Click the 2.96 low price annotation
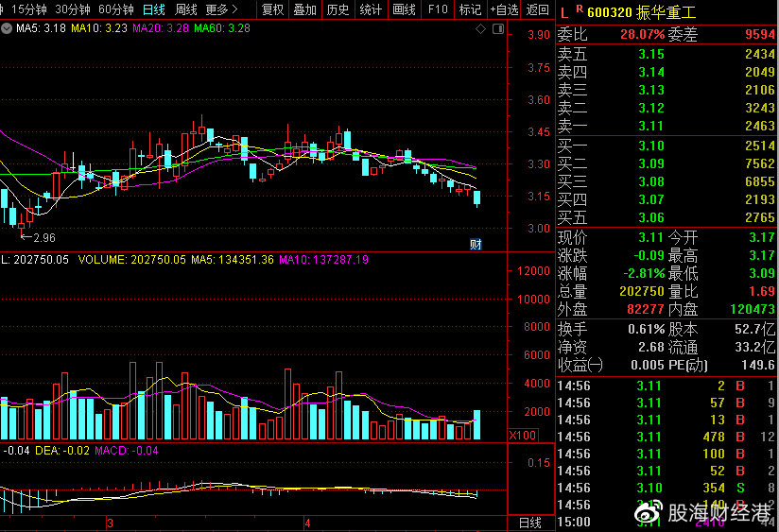This screenshot has width=779, height=532. [x=38, y=237]
